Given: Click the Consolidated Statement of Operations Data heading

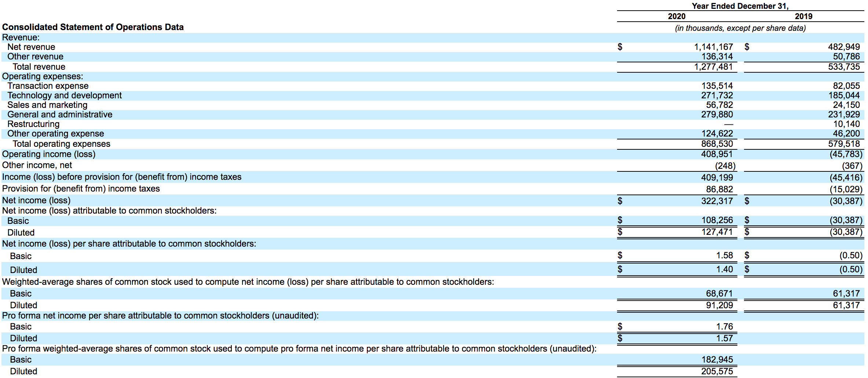Looking at the screenshot, I should (x=93, y=27).
